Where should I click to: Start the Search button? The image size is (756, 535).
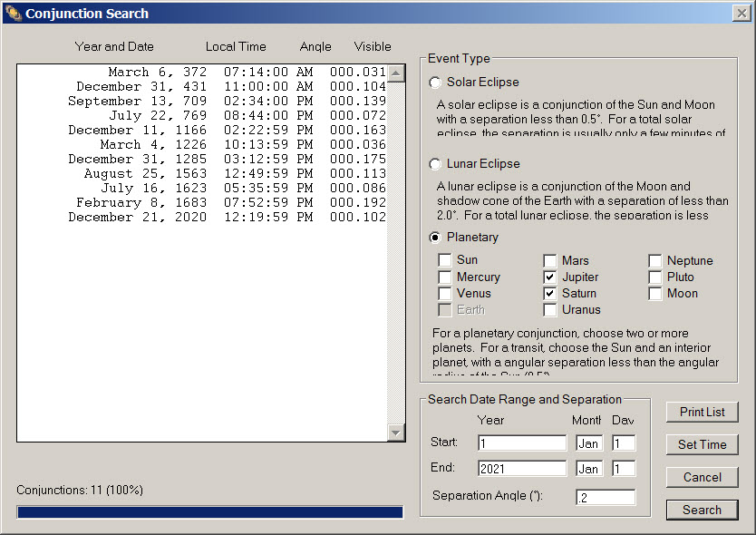pos(702,510)
